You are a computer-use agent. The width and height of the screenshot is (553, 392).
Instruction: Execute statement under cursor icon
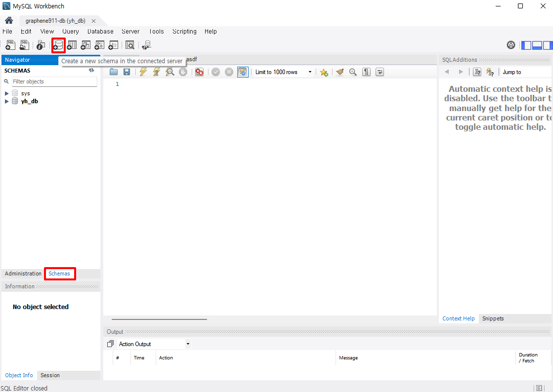[157, 72]
